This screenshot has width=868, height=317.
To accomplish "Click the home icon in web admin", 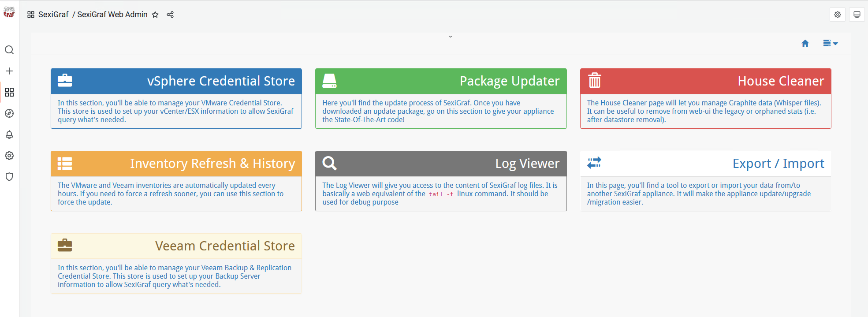I will [805, 43].
